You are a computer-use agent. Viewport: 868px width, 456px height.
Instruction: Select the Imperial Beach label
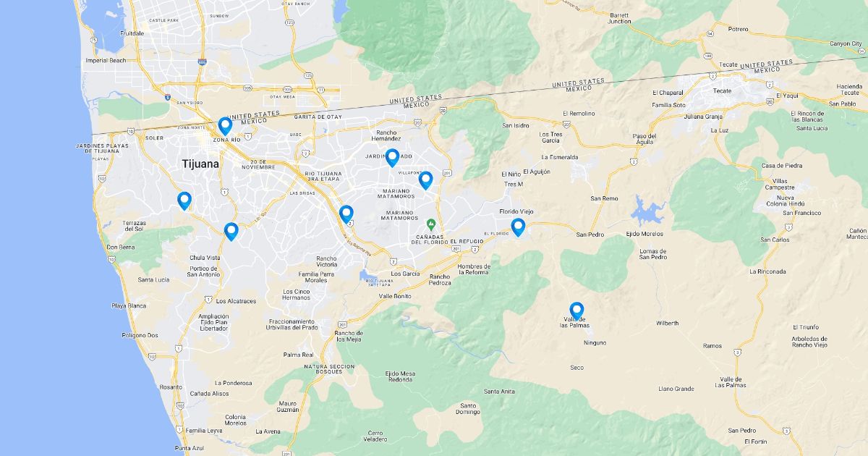click(106, 60)
